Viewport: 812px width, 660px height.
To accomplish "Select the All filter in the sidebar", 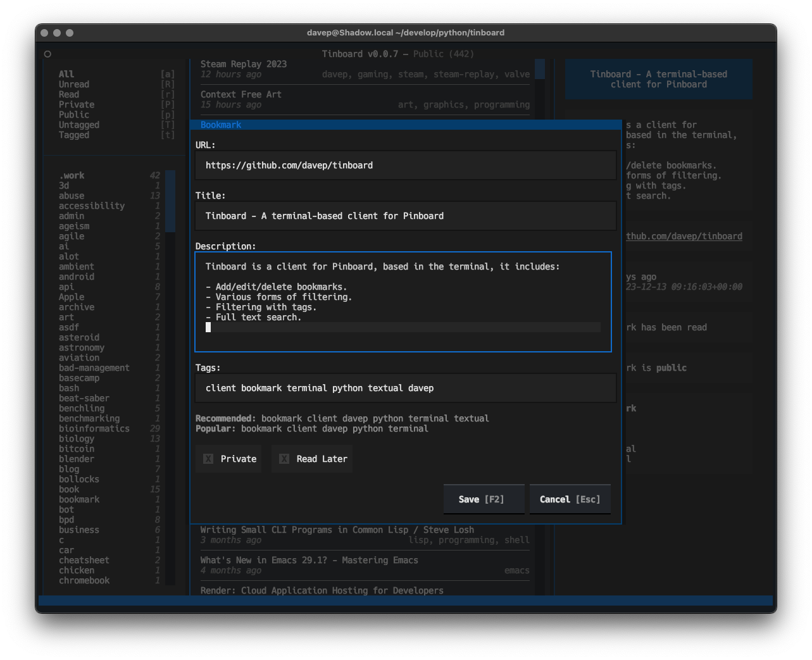I will (116, 74).
